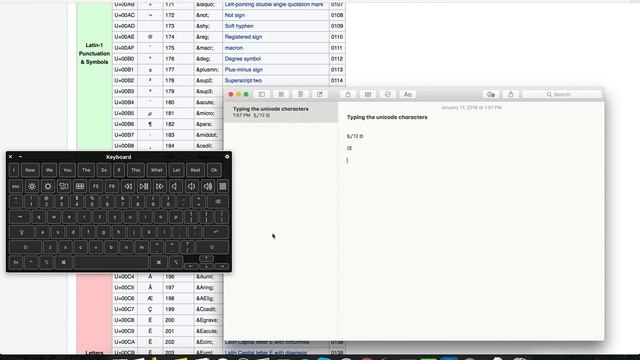Tap the right arrow key

click(222, 266)
